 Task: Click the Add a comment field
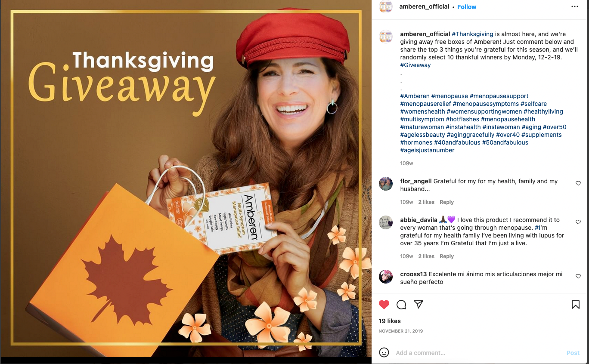478,353
